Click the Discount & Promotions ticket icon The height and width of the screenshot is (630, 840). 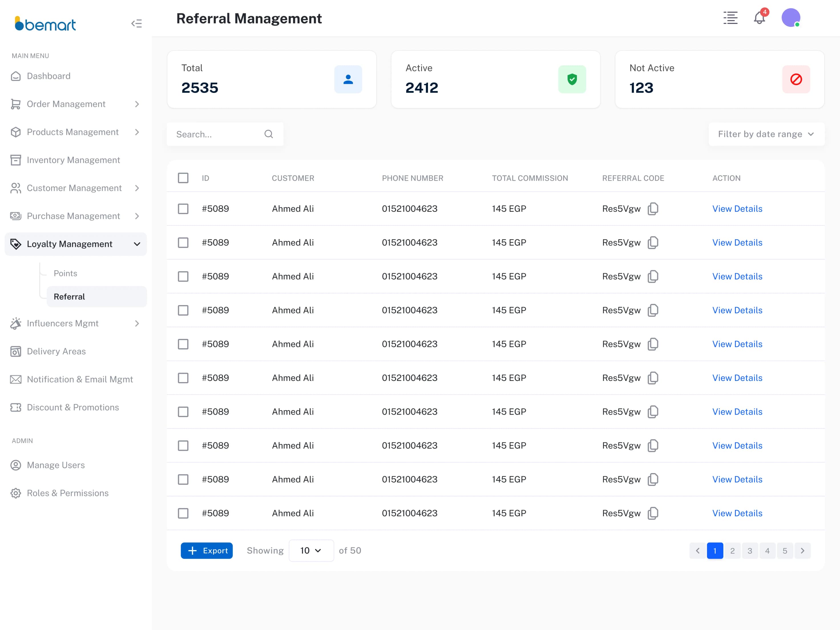[x=16, y=407]
